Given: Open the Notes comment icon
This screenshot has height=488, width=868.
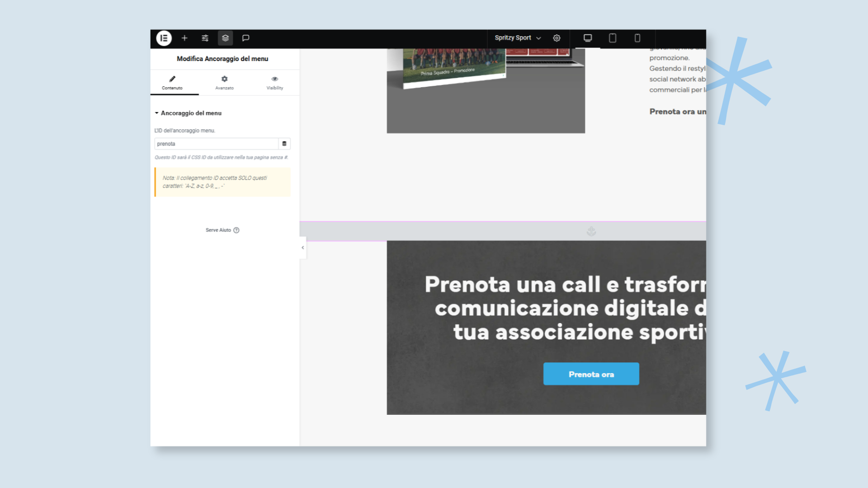Looking at the screenshot, I should coord(245,38).
